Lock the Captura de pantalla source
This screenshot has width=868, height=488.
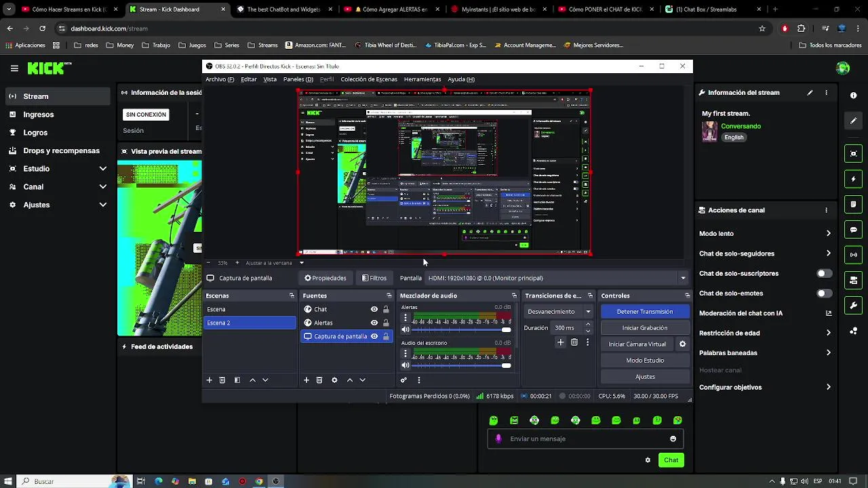386,336
